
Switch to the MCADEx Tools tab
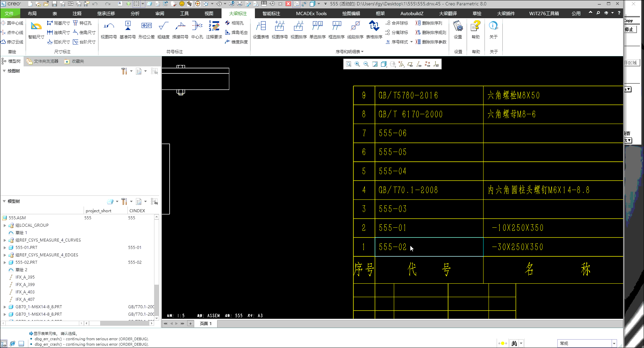coord(311,13)
